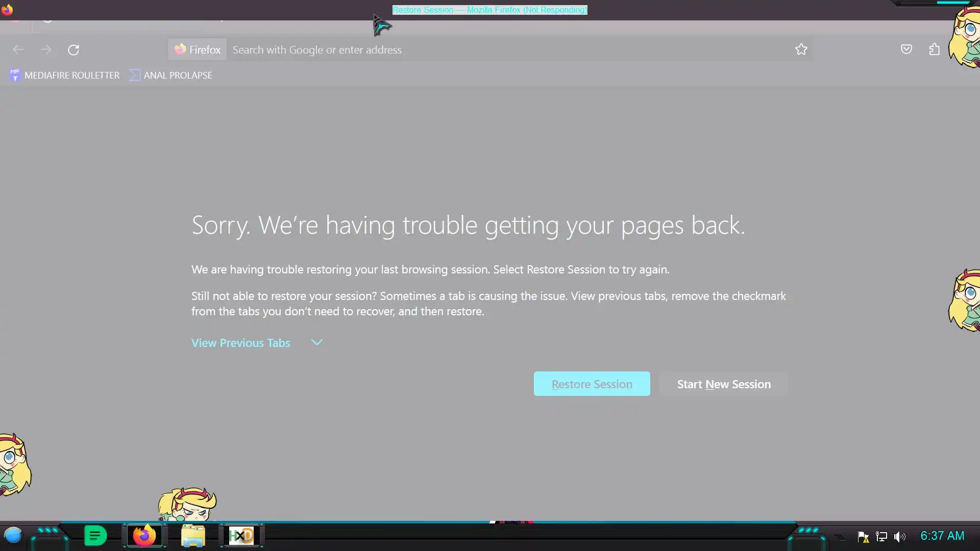Click the reload page icon
980x551 pixels.
pyautogui.click(x=73, y=49)
